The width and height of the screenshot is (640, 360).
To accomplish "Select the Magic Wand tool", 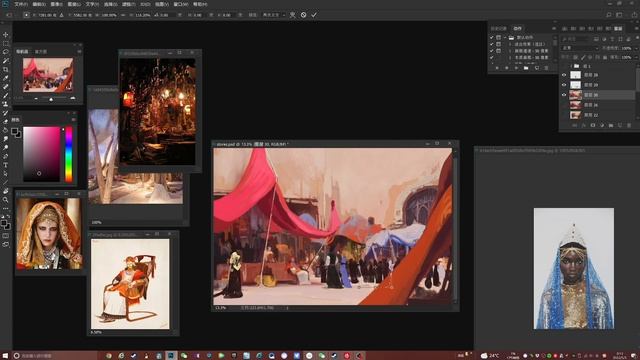I will pyautogui.click(x=6, y=61).
